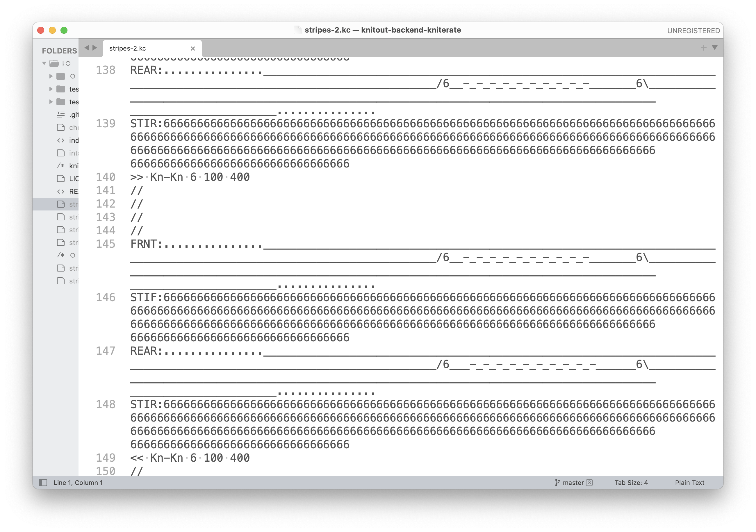Open the tab list dropdown arrow
The image size is (756, 532).
714,48
